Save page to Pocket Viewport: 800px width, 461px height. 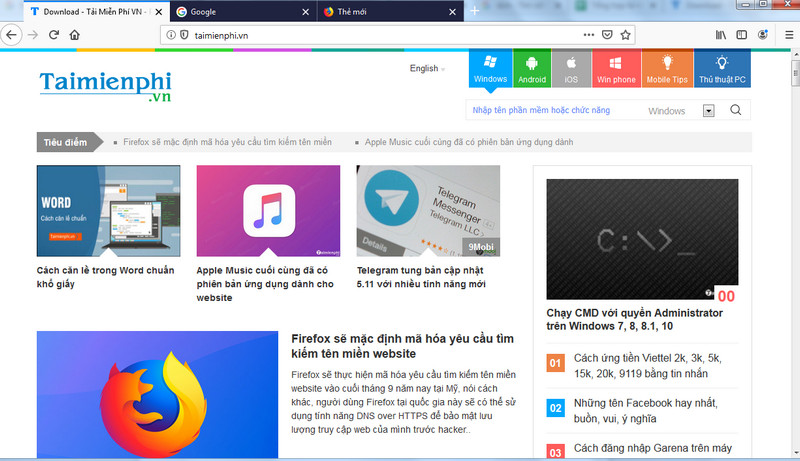click(x=607, y=35)
